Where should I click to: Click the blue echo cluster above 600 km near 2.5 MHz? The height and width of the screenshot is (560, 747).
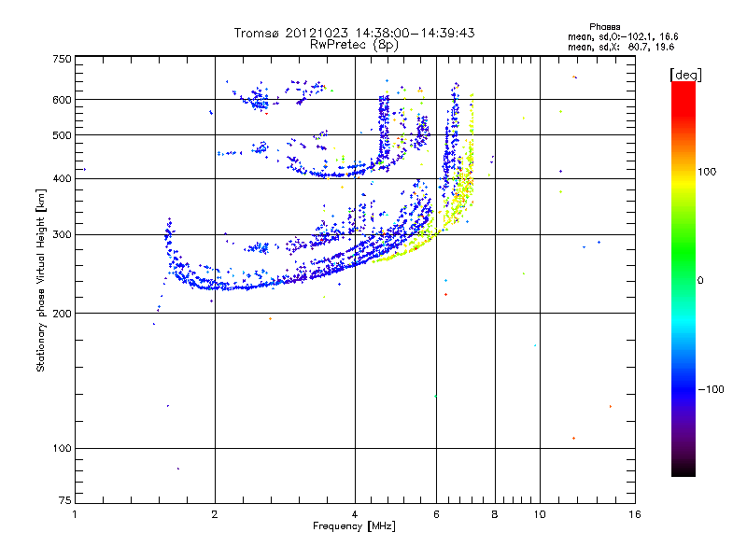259,99
